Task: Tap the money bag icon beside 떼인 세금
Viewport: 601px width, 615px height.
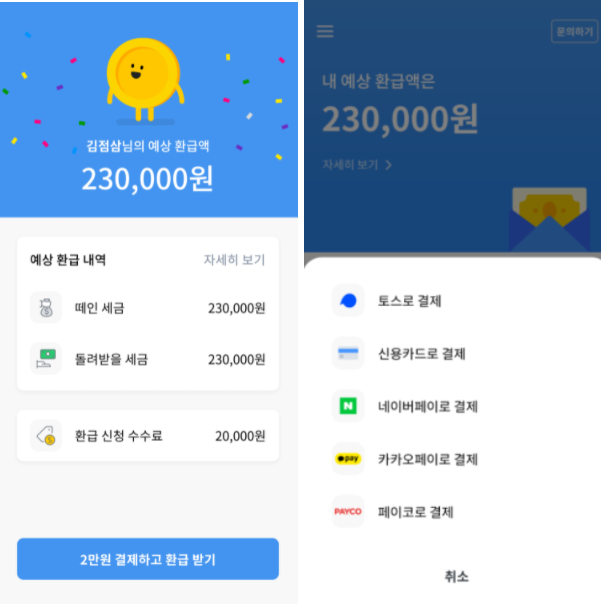Action: [46, 308]
